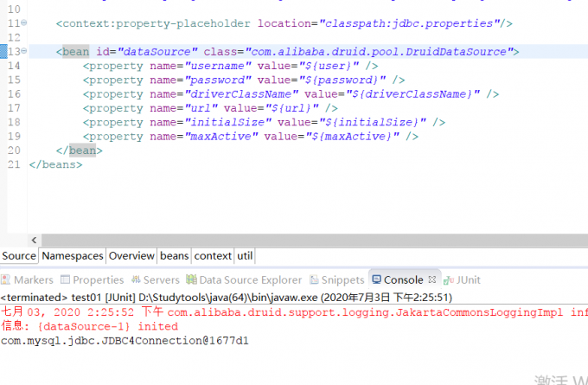Open the Source editor tab

[19, 256]
